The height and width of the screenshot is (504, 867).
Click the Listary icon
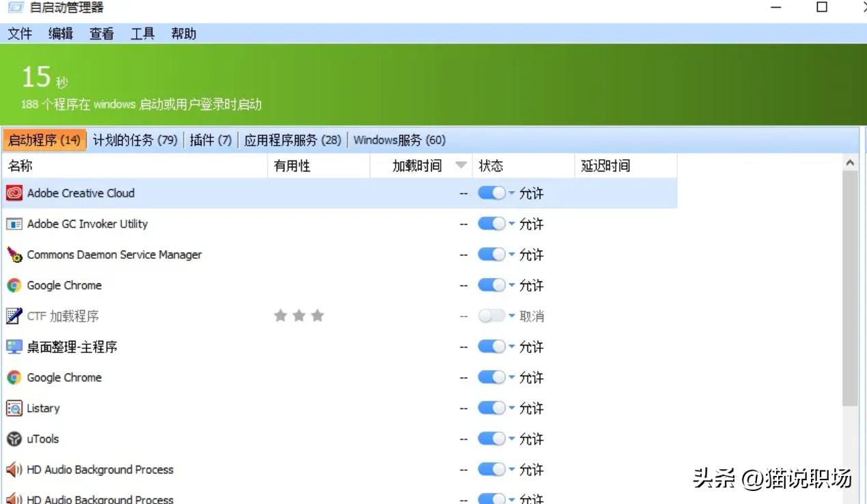pyautogui.click(x=15, y=408)
